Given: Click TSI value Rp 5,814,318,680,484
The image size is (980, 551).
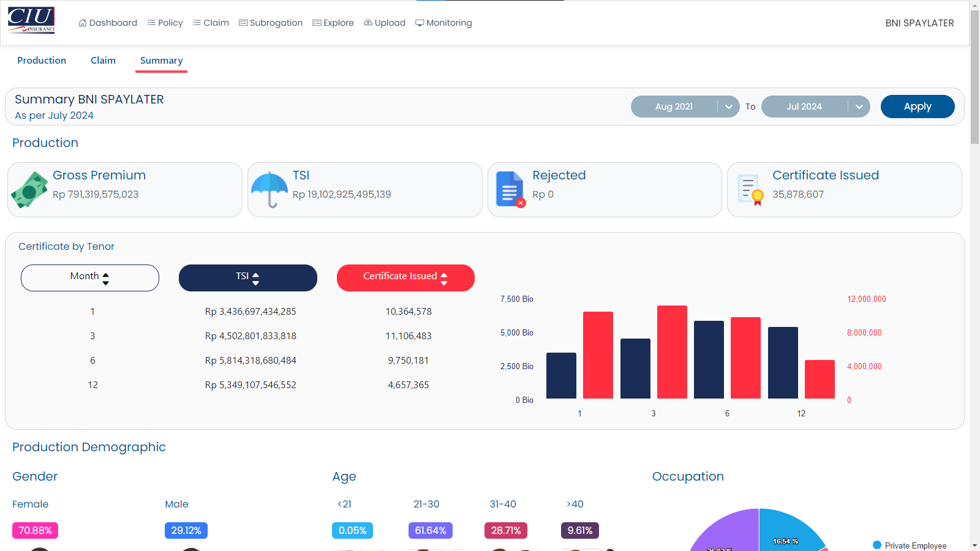Looking at the screenshot, I should (x=251, y=361).
